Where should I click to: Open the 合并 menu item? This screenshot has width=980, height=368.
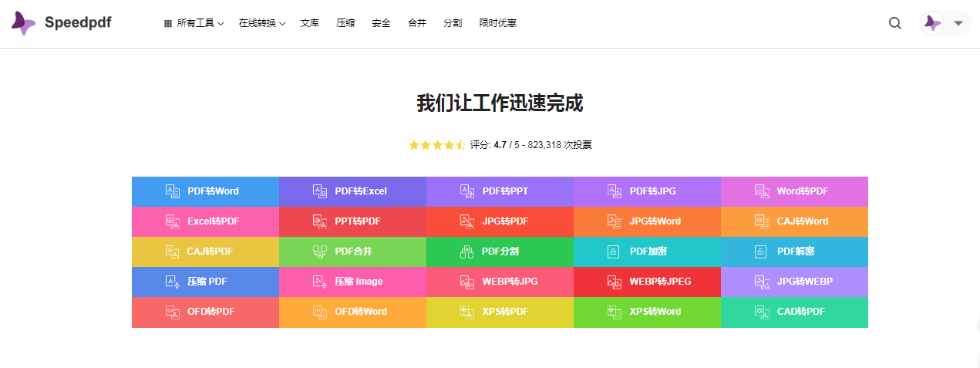417,23
